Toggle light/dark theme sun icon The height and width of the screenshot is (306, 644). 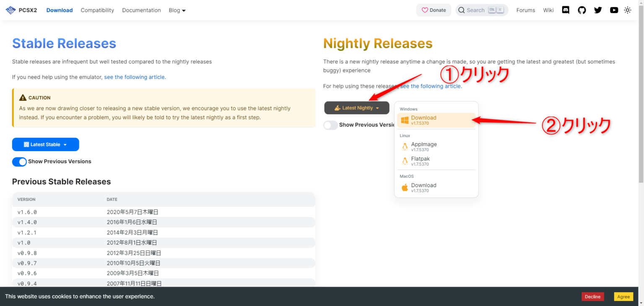628,10
